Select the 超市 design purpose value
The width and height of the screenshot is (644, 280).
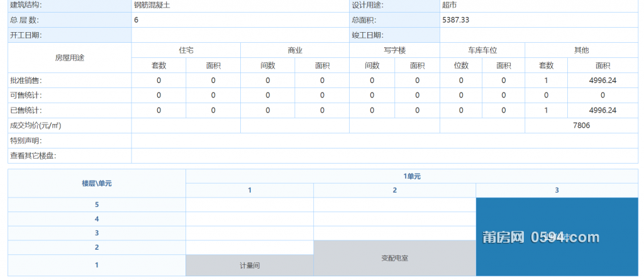click(x=449, y=6)
